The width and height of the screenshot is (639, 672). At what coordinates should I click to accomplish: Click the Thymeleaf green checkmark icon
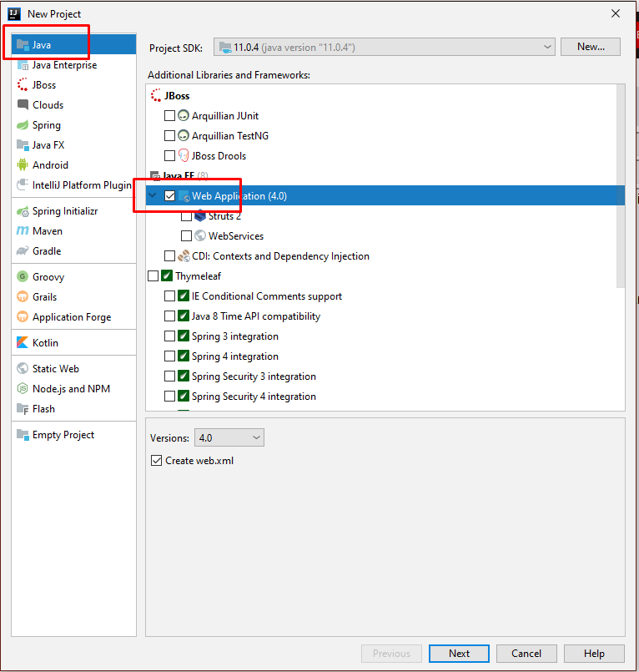point(167,275)
